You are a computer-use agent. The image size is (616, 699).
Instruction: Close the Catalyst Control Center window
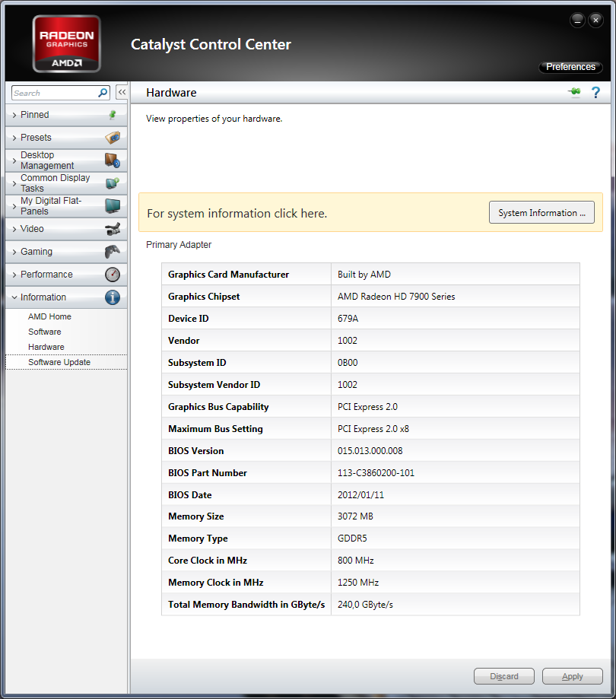click(x=595, y=20)
